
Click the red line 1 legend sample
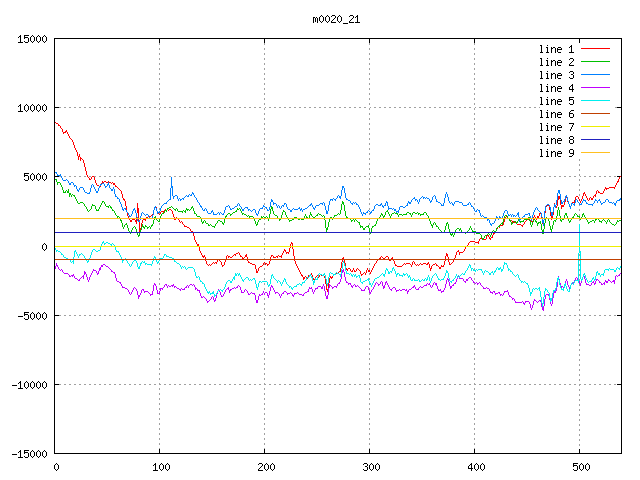[596, 49]
